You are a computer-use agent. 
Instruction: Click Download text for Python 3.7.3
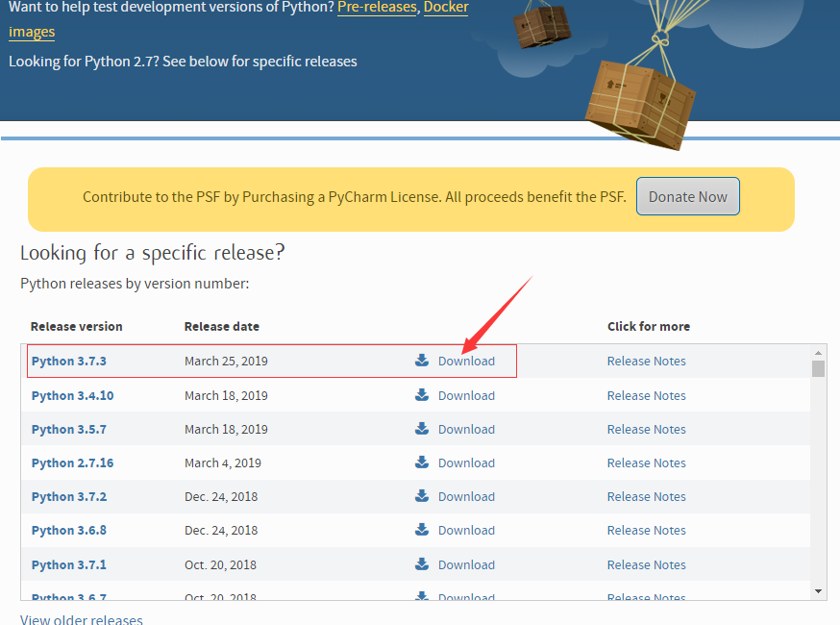click(x=466, y=362)
